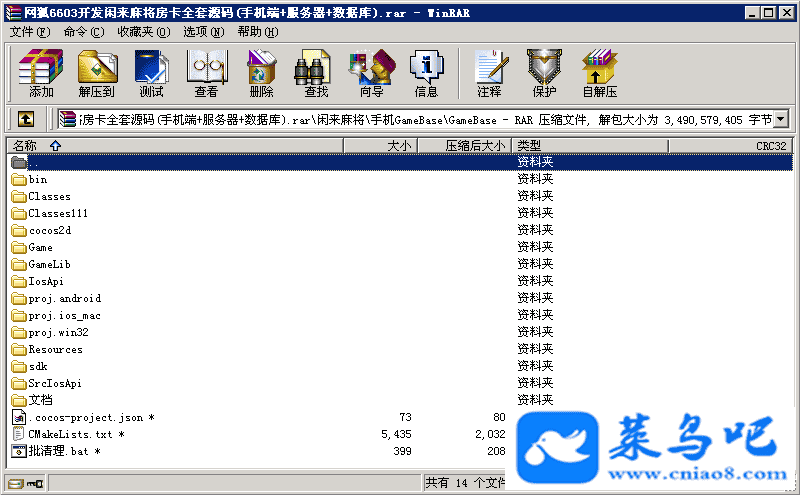Screen dimensions: 800x495
Task: Click the disk drive icon in the status bar
Action: click(16, 483)
